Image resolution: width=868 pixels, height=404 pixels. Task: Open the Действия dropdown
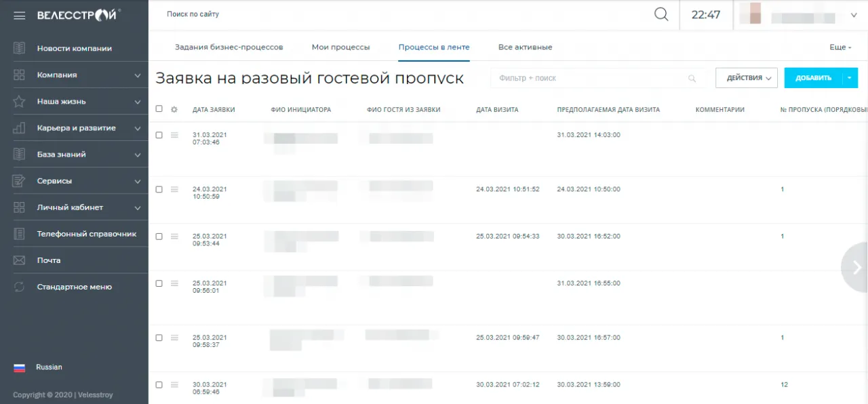coord(746,78)
